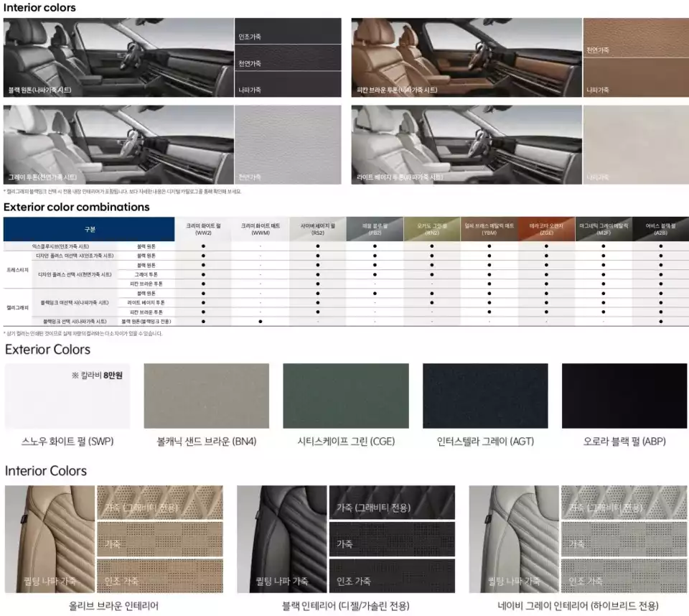The height and width of the screenshot is (616, 689).
Task: Pick black 가죽 (그래비티 전용) swatch
Action: click(x=392, y=503)
